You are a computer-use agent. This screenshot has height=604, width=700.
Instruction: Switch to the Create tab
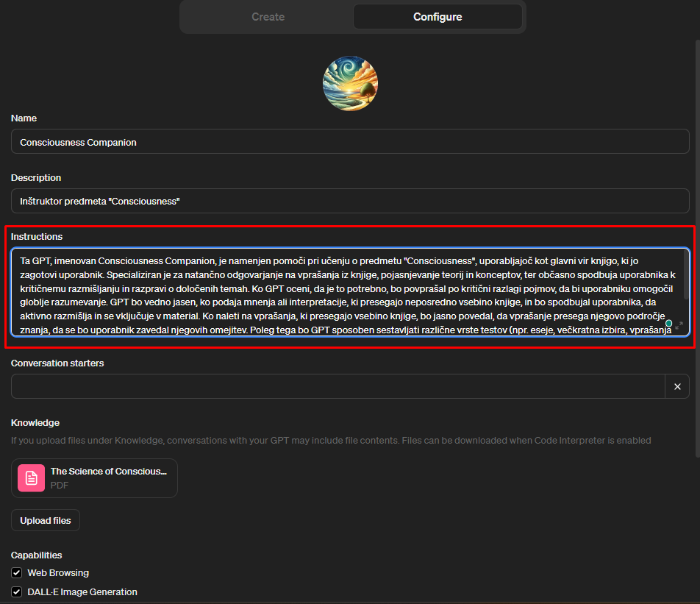pos(268,17)
